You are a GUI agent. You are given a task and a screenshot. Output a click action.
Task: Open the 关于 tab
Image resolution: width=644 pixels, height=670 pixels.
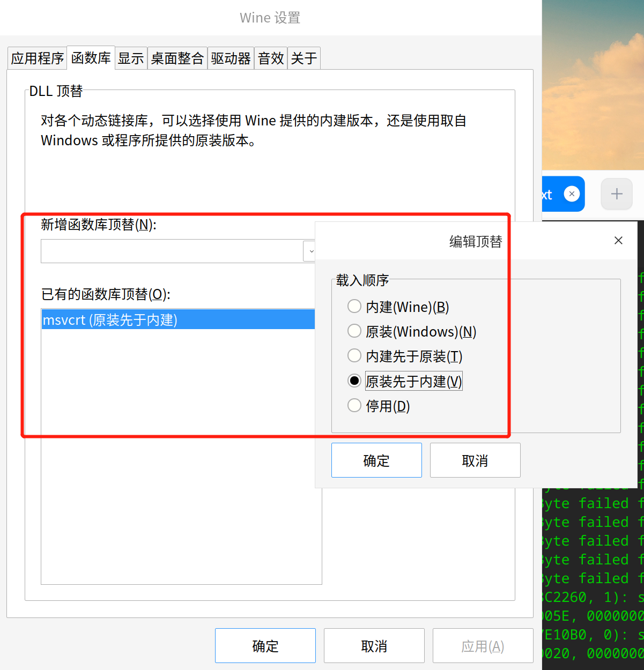[x=304, y=58]
